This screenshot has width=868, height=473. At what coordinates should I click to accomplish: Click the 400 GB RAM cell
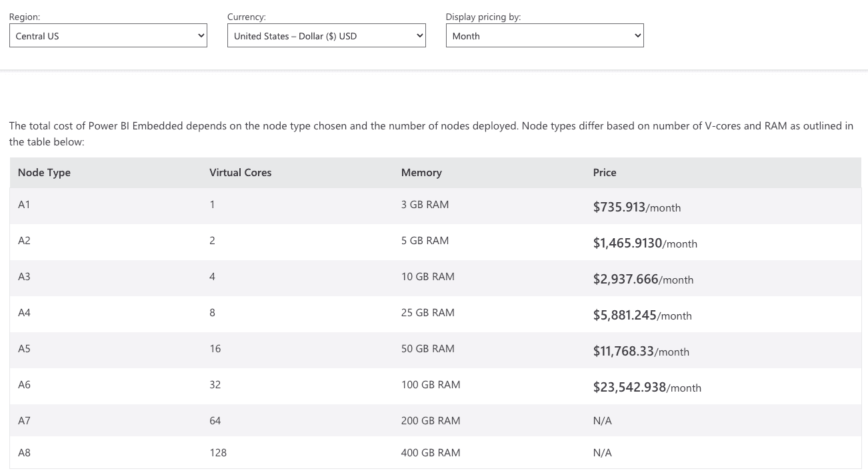tap(430, 452)
